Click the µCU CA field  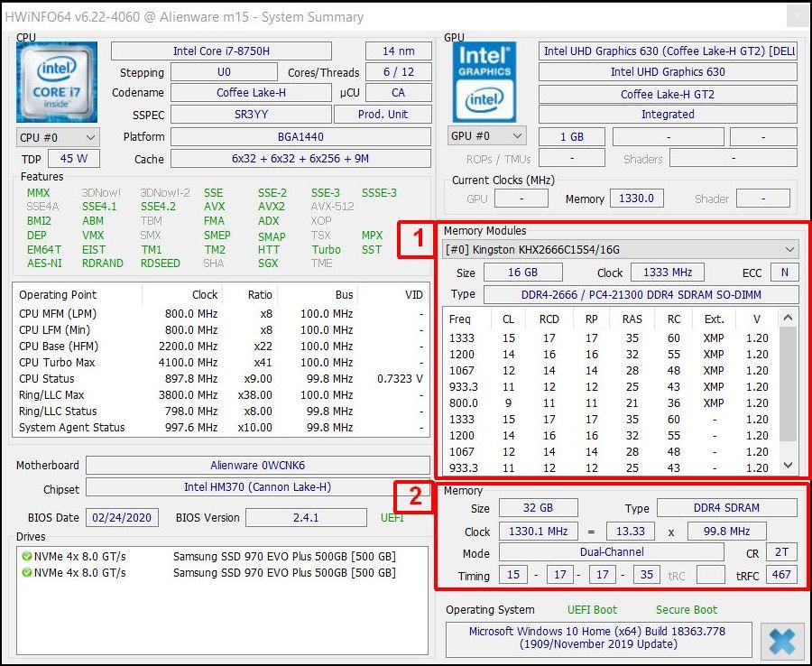click(398, 93)
